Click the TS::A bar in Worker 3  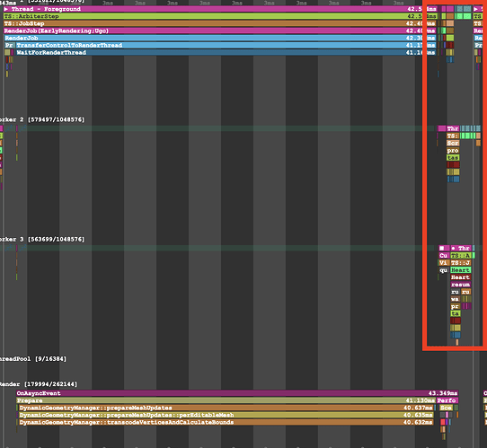(461, 255)
